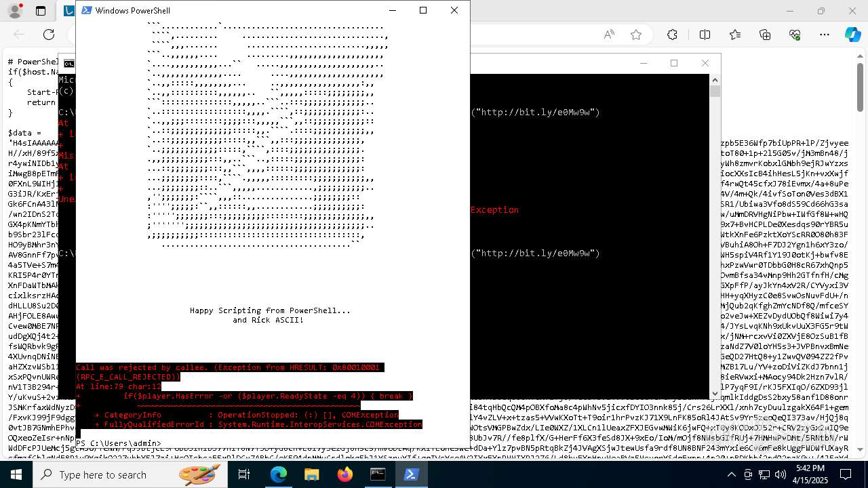Screen dimensions: 868x488
Task: Switch to PowerShell taskbar icon
Action: click(x=411, y=474)
